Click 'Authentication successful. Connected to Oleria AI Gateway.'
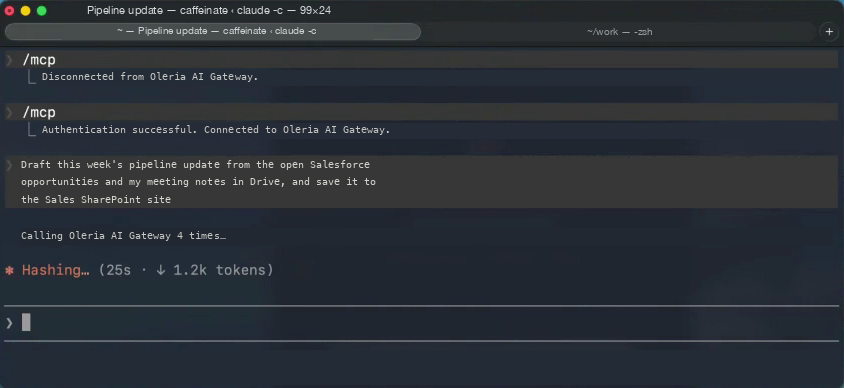The image size is (844, 388). coord(216,130)
